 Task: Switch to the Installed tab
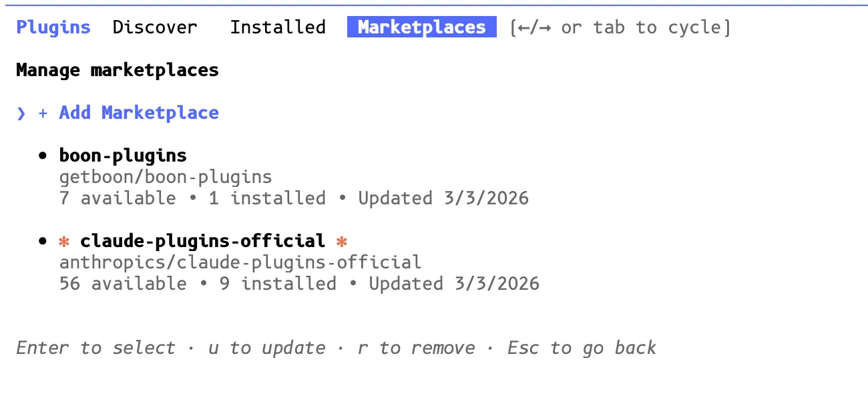coord(278,27)
